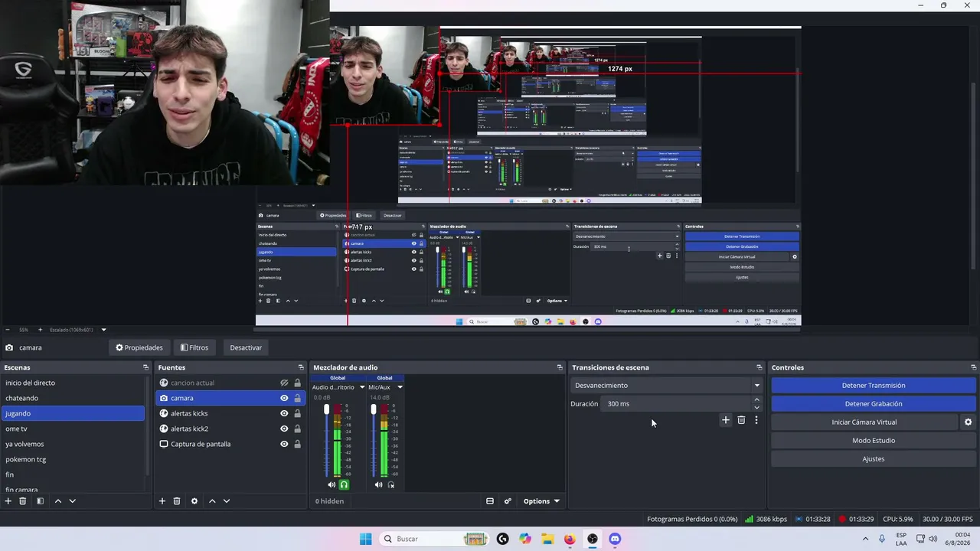Add a new source with the plus icon

point(162,501)
